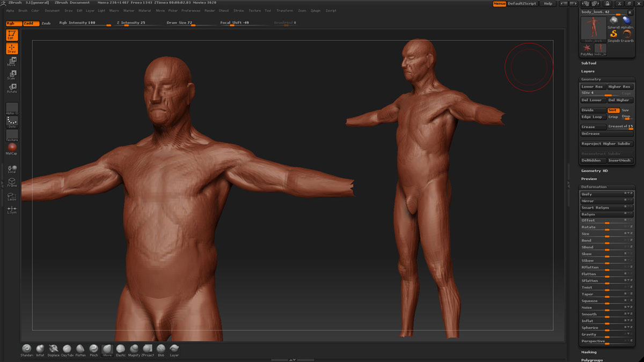Open the Stroke menu

[x=238, y=11]
